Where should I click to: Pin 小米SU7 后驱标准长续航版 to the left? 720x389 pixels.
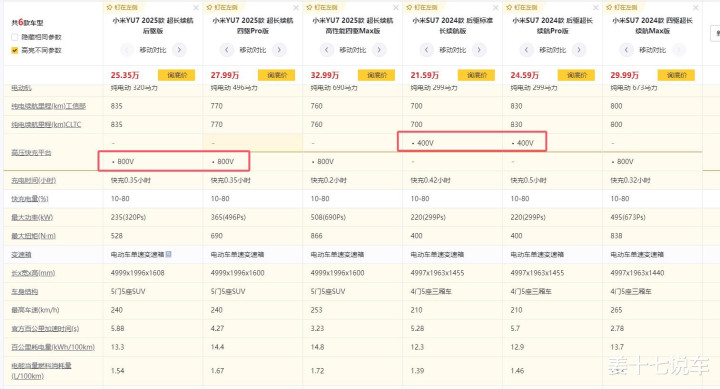click(422, 7)
